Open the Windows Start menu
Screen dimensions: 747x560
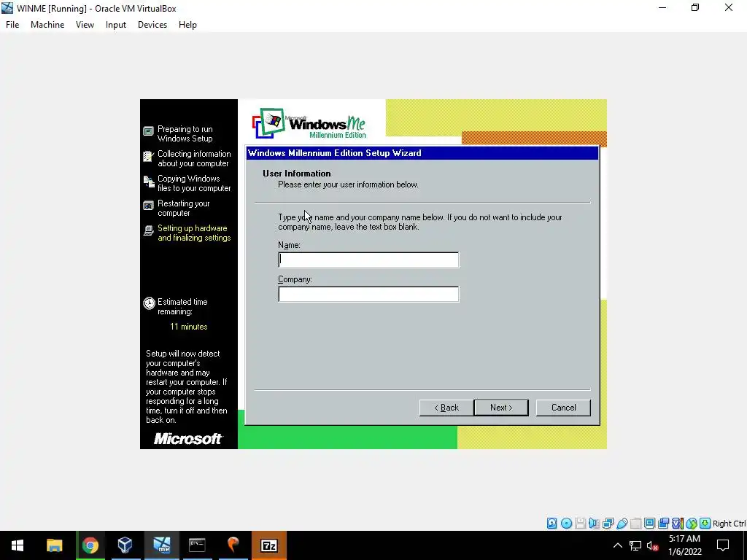(18, 545)
